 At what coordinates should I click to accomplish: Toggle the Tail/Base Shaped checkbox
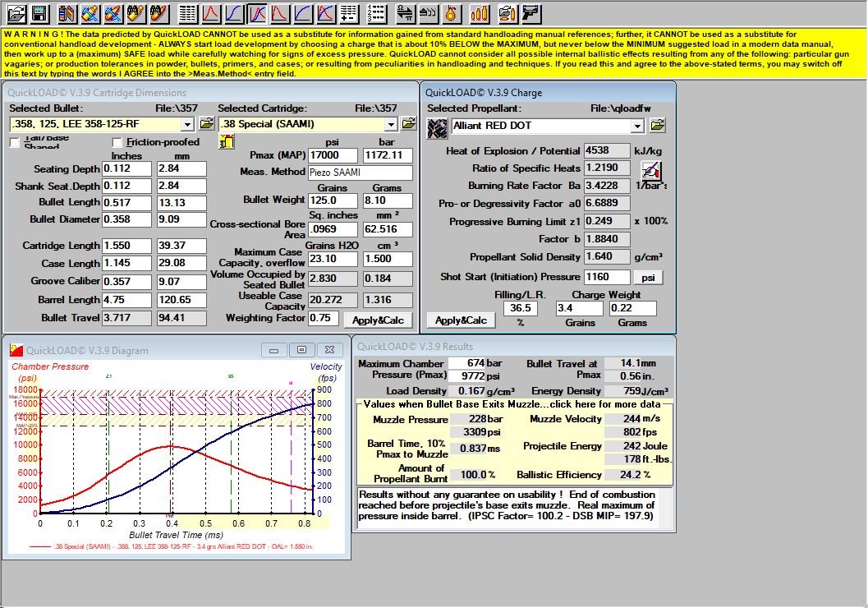pyautogui.click(x=15, y=142)
